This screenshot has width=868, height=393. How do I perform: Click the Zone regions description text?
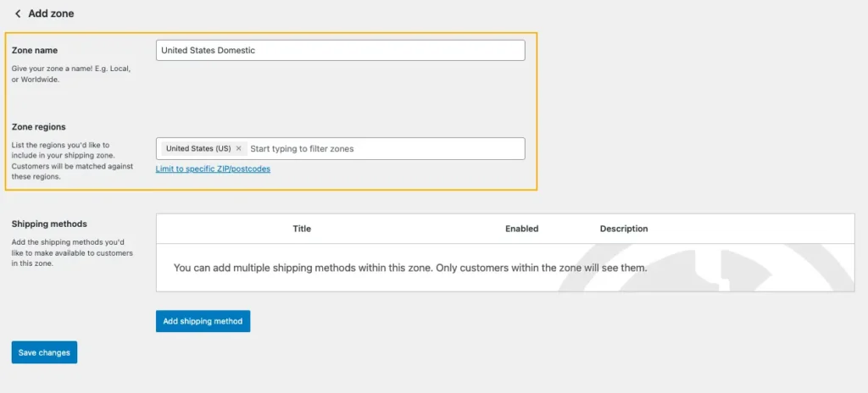pyautogui.click(x=72, y=161)
